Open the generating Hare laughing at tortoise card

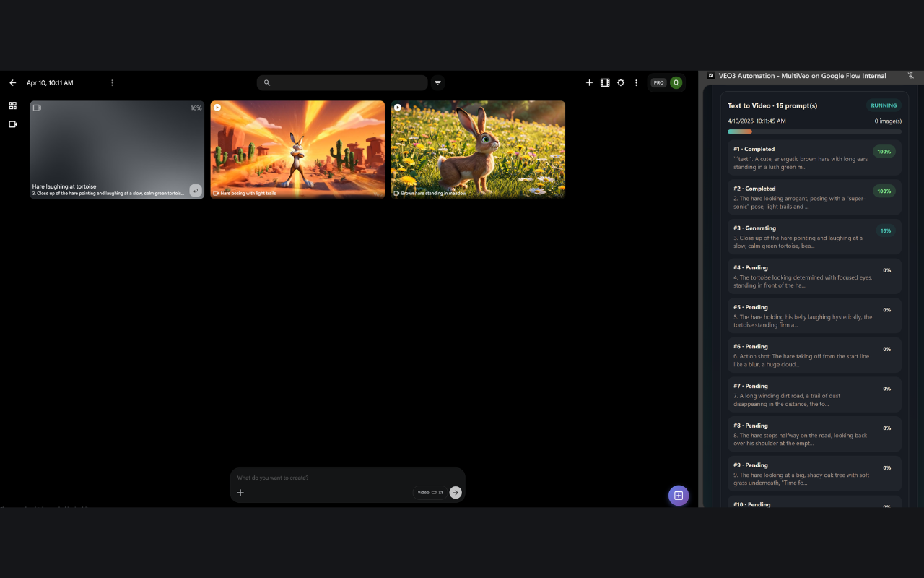point(117,150)
